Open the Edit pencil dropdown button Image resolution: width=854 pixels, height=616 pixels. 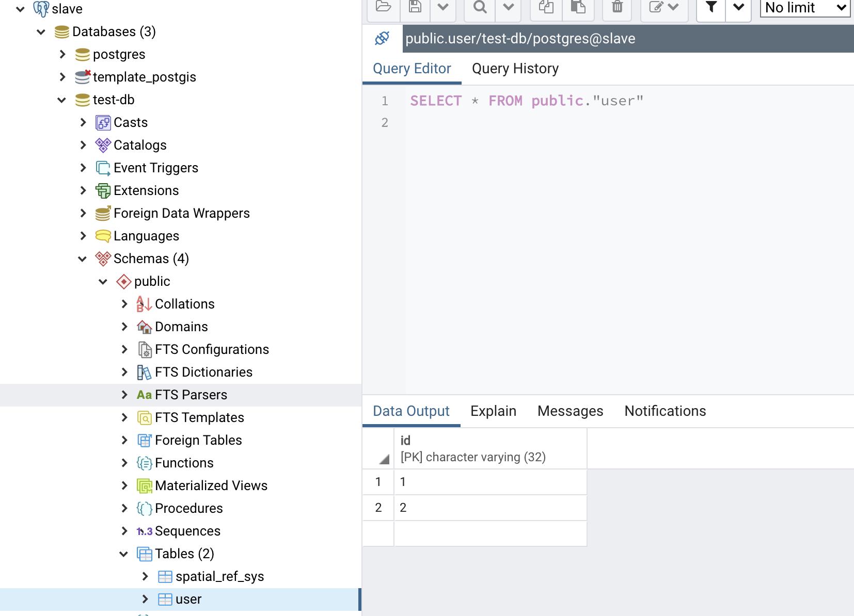(x=664, y=7)
